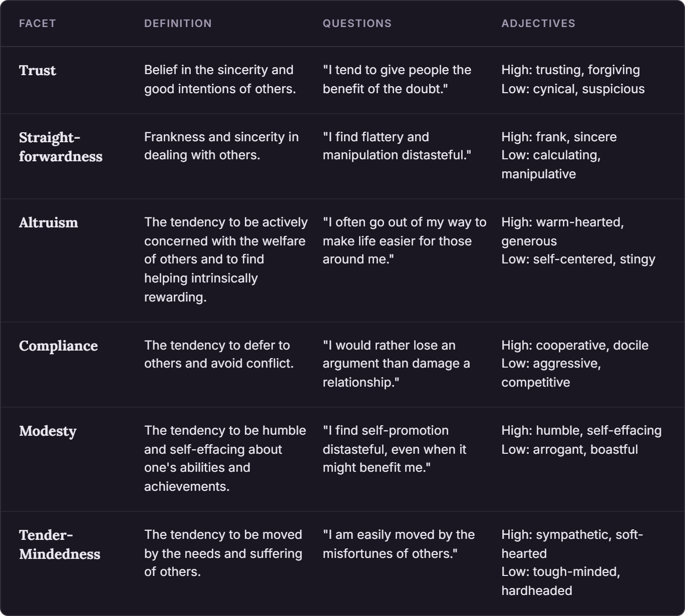Select the Modesty facet name
685x616 pixels.
pos(48,431)
